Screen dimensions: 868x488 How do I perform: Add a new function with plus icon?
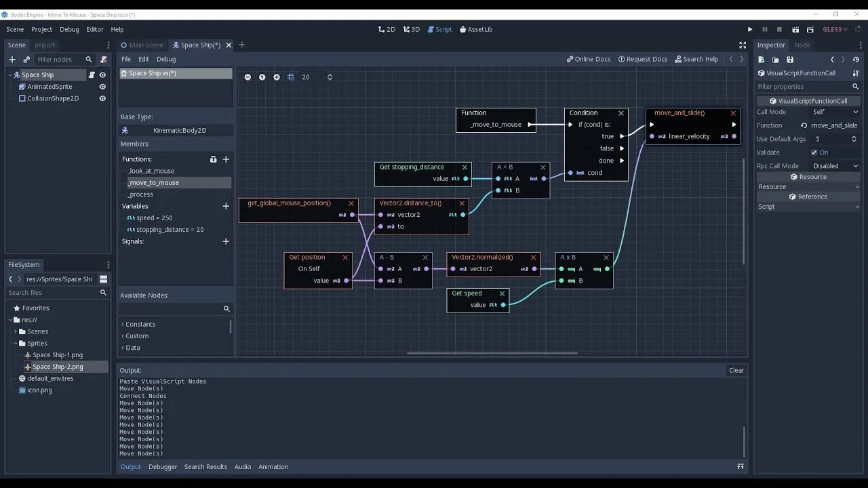226,159
